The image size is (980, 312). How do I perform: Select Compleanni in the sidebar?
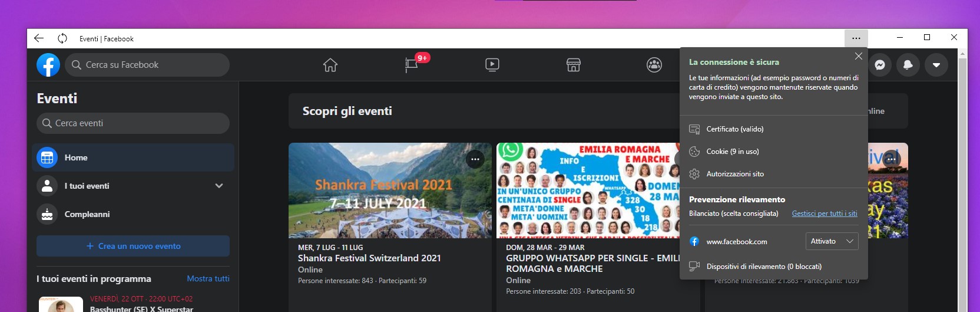pyautogui.click(x=133, y=214)
